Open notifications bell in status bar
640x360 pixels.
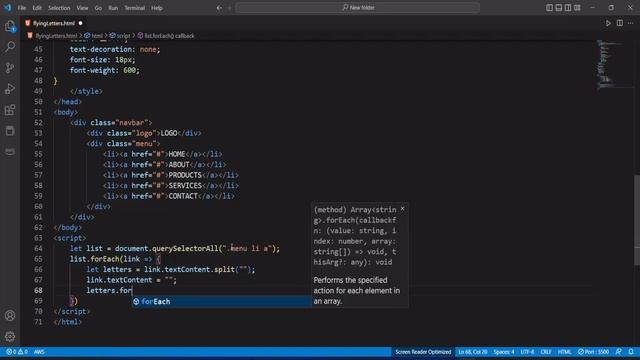pyautogui.click(x=631, y=352)
